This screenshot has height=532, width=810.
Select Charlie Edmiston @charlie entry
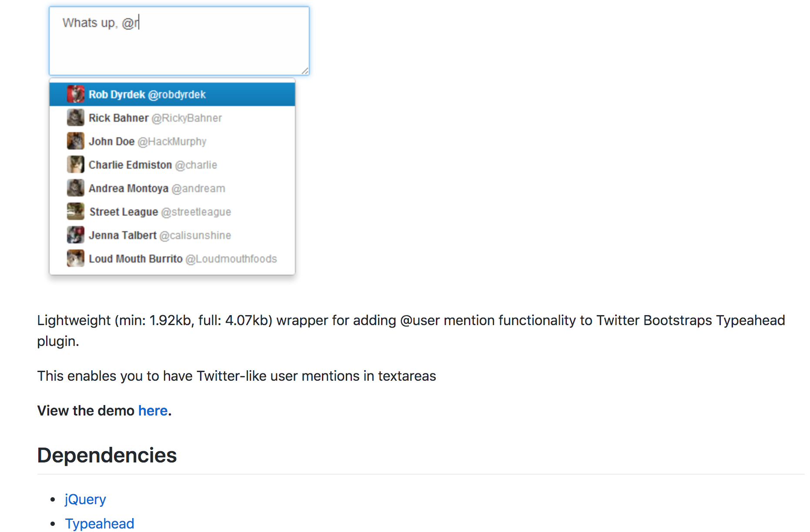[172, 165]
